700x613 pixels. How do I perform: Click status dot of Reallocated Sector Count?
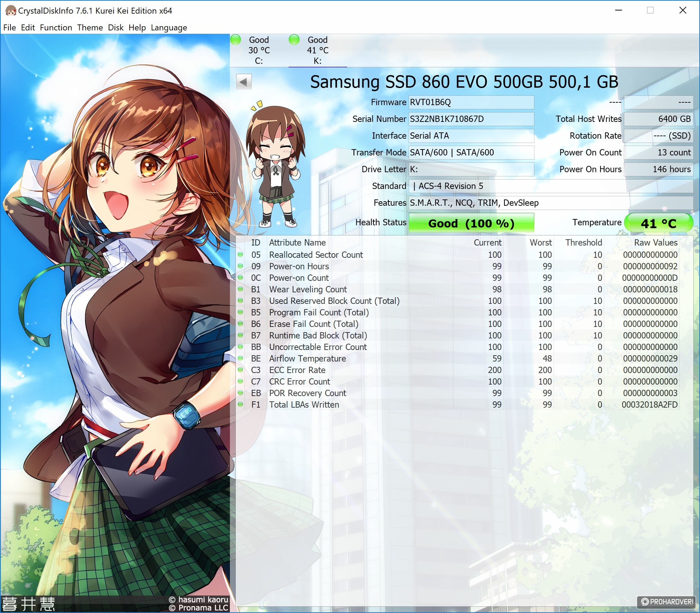pyautogui.click(x=240, y=255)
